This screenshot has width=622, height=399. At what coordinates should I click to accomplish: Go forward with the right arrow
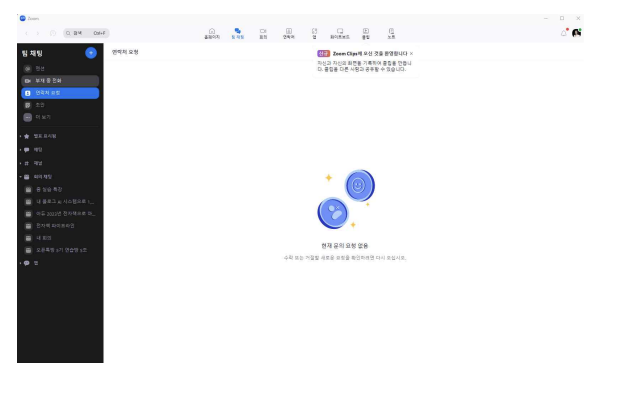click(38, 33)
